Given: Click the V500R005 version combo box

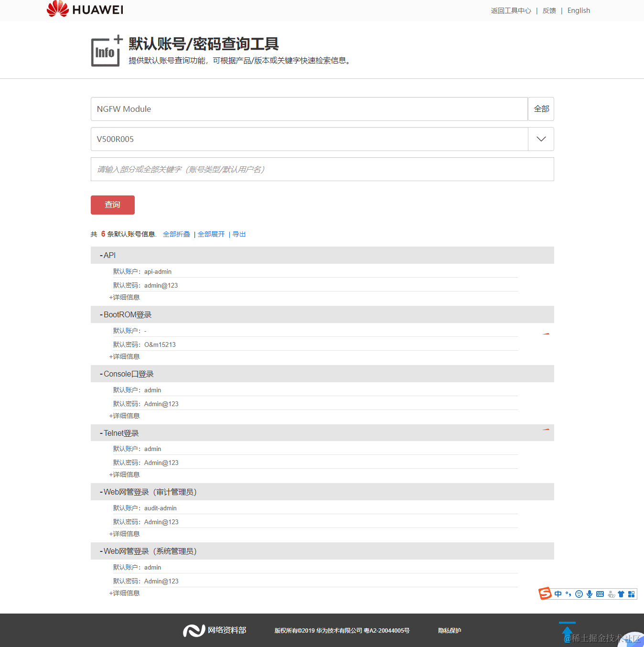Looking at the screenshot, I should (310, 139).
